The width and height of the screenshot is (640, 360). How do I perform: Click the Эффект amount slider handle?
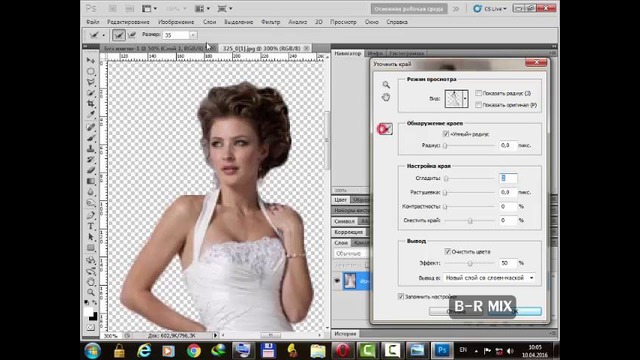[x=470, y=263]
